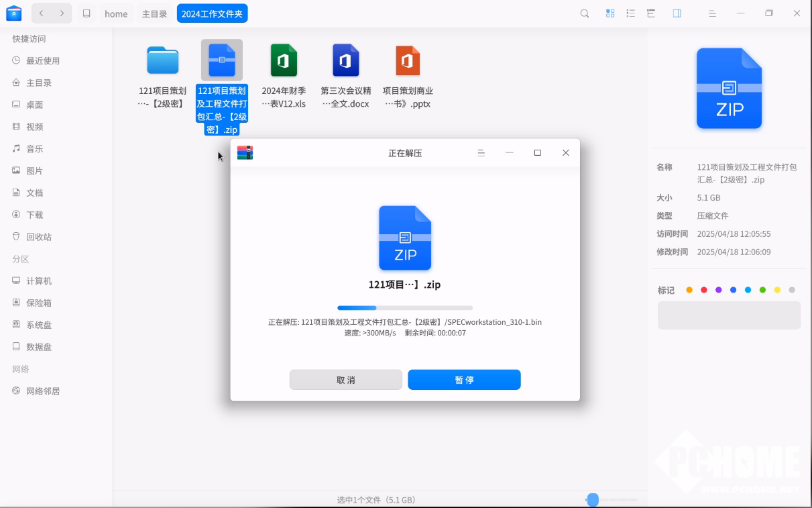
Task: Click the home breadcrumb segment
Action: coord(116,13)
